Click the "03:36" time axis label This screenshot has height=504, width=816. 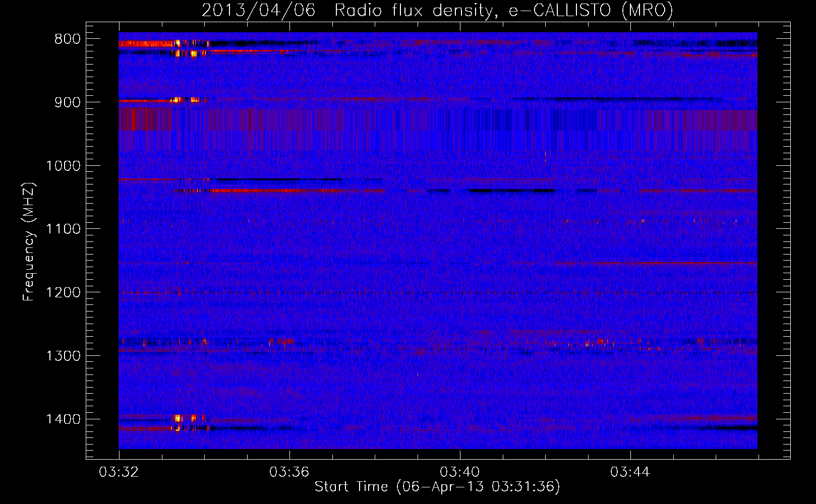289,472
